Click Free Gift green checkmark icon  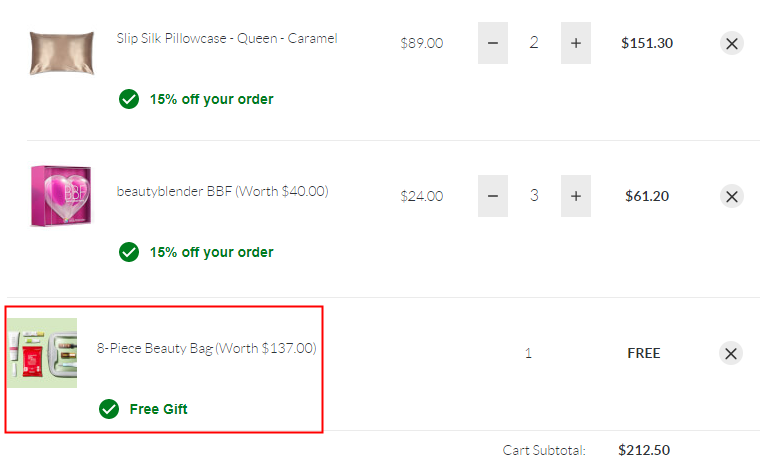point(109,409)
